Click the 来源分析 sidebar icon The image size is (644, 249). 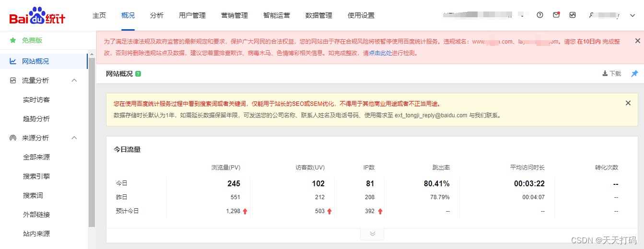coord(13,138)
